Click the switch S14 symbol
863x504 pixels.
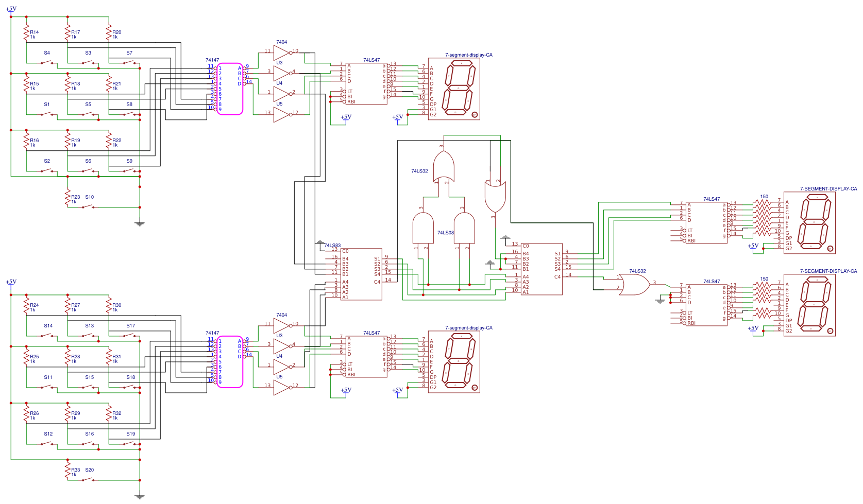[47, 335]
